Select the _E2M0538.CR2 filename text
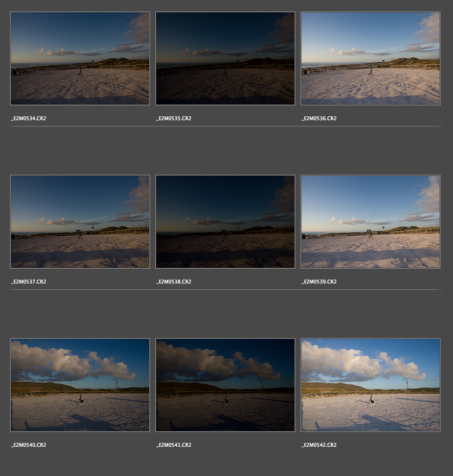Image resolution: width=453 pixels, height=476 pixels. [x=174, y=282]
